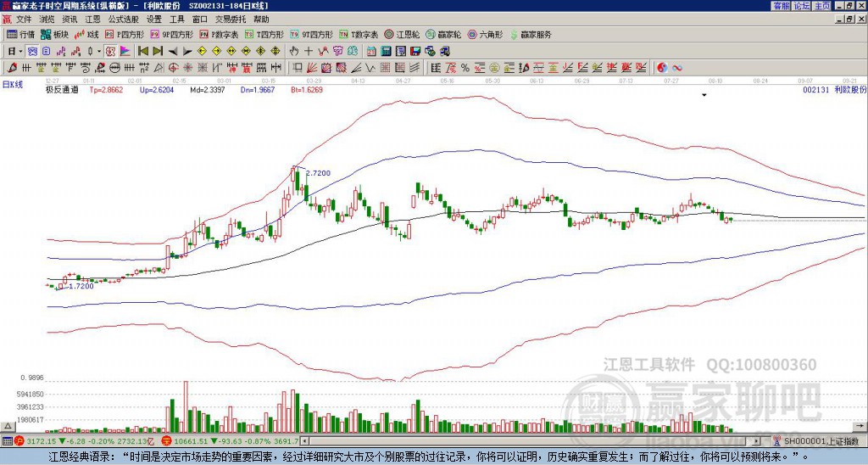Expand the candlestick chart type dropdown arrow
The width and height of the screenshot is (868, 465).
[x=99, y=51]
